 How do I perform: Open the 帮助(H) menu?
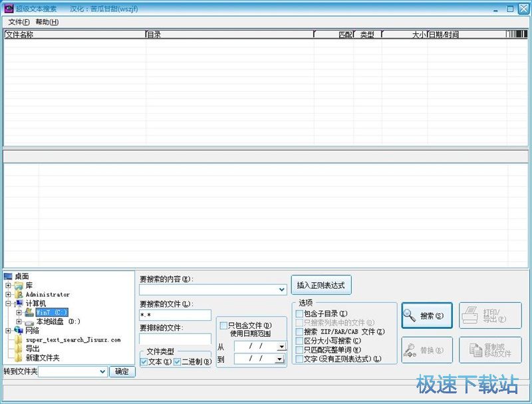pyautogui.click(x=47, y=22)
